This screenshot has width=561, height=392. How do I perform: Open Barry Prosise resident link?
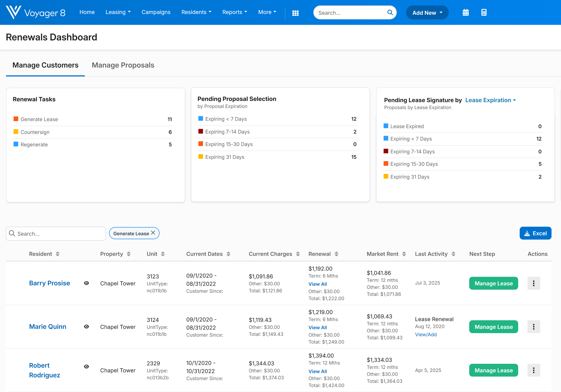50,283
